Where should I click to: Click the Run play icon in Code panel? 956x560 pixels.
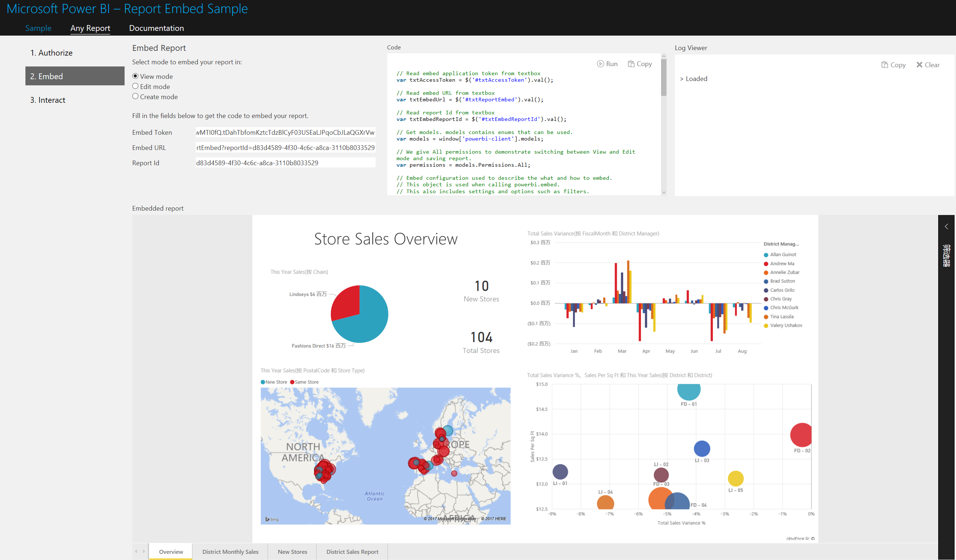600,64
